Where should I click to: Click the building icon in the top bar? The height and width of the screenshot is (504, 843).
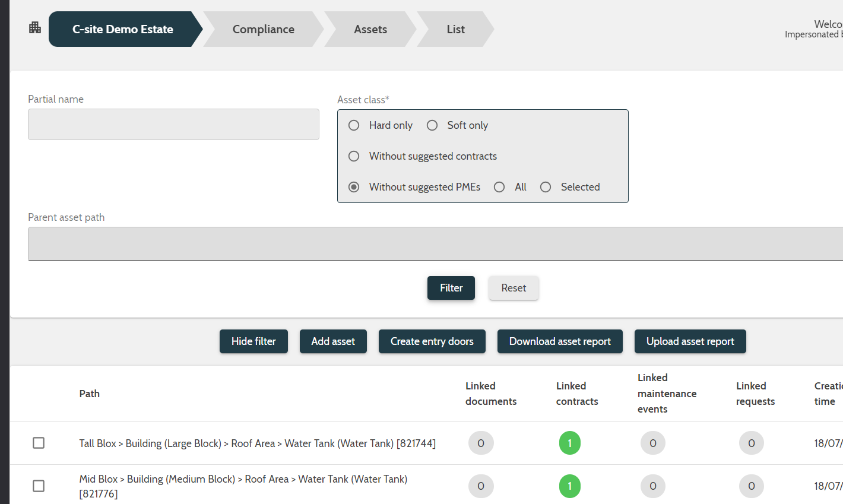click(x=34, y=27)
